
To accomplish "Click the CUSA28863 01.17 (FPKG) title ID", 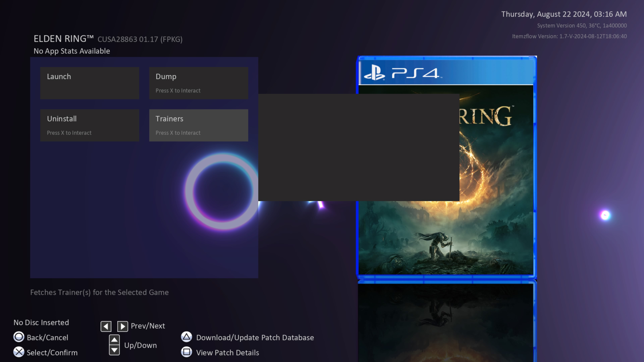I will [x=140, y=39].
